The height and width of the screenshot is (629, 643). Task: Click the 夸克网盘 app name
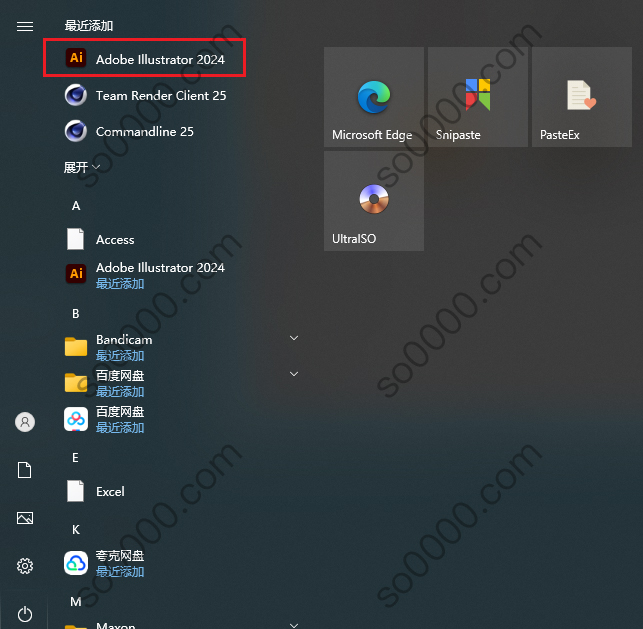tap(120, 556)
